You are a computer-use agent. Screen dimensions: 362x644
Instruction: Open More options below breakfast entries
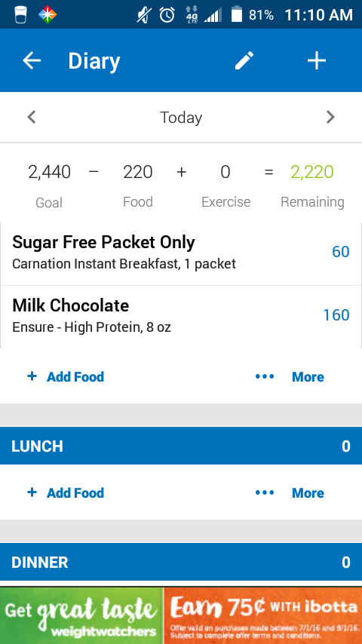[308, 376]
